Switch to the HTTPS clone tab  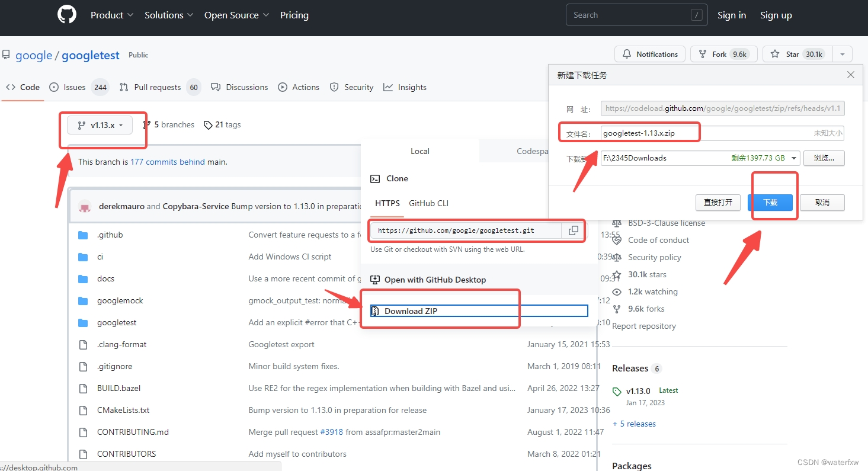coord(387,203)
